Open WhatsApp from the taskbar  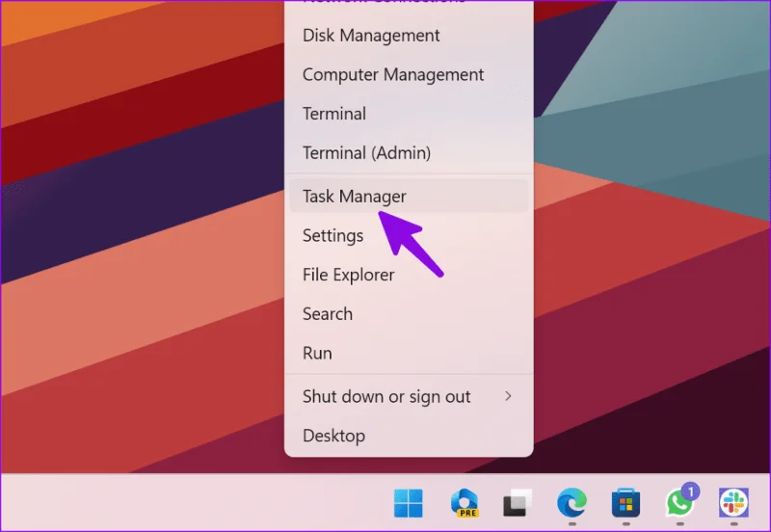[x=681, y=501]
